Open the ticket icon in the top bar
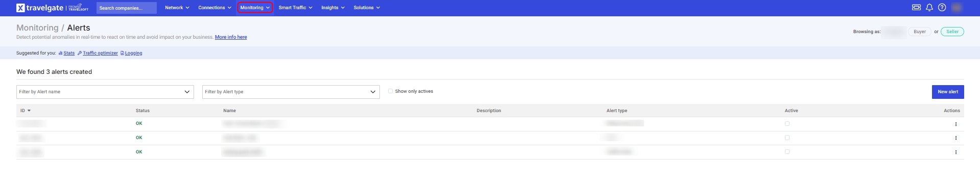The image size is (980, 185). (x=916, y=8)
